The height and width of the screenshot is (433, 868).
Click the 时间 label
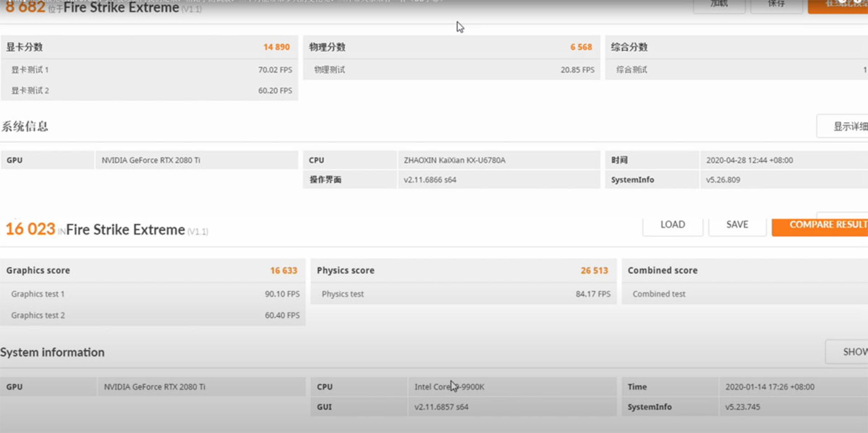point(619,160)
